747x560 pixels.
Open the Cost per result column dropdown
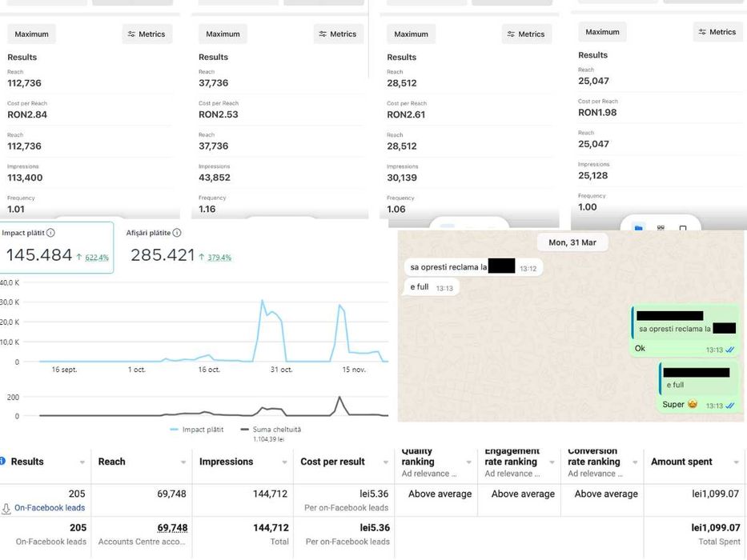386,462
